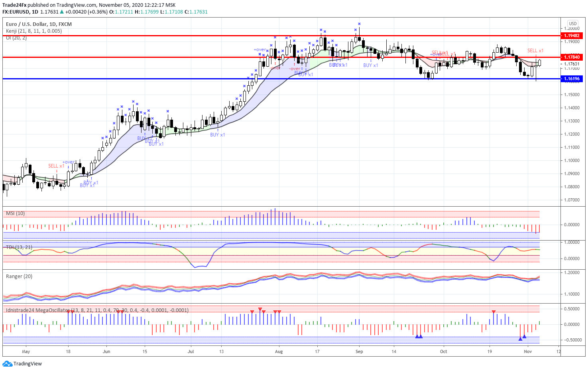Click the 1.00000 value on TDI panel axis
Viewport: 588px width, 371px height.
tap(571, 242)
